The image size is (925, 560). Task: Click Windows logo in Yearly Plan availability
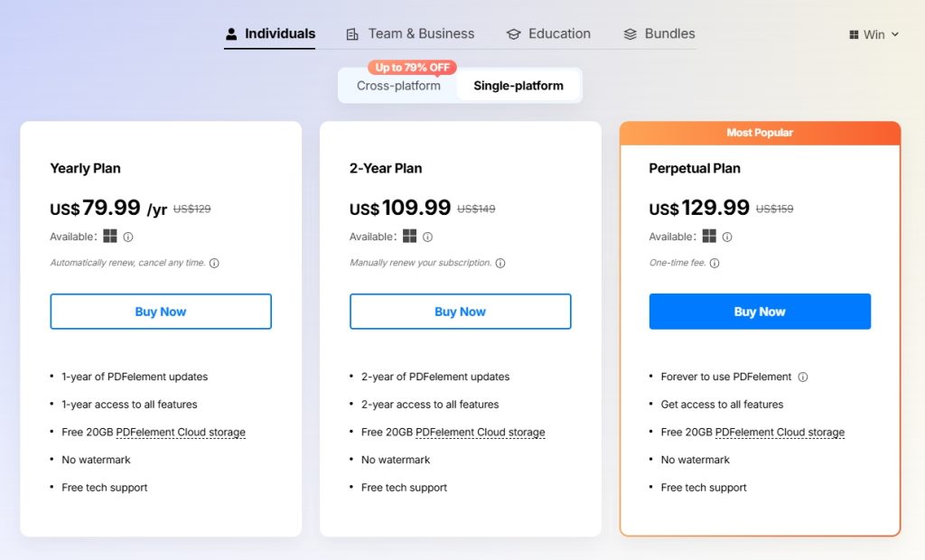pos(110,236)
